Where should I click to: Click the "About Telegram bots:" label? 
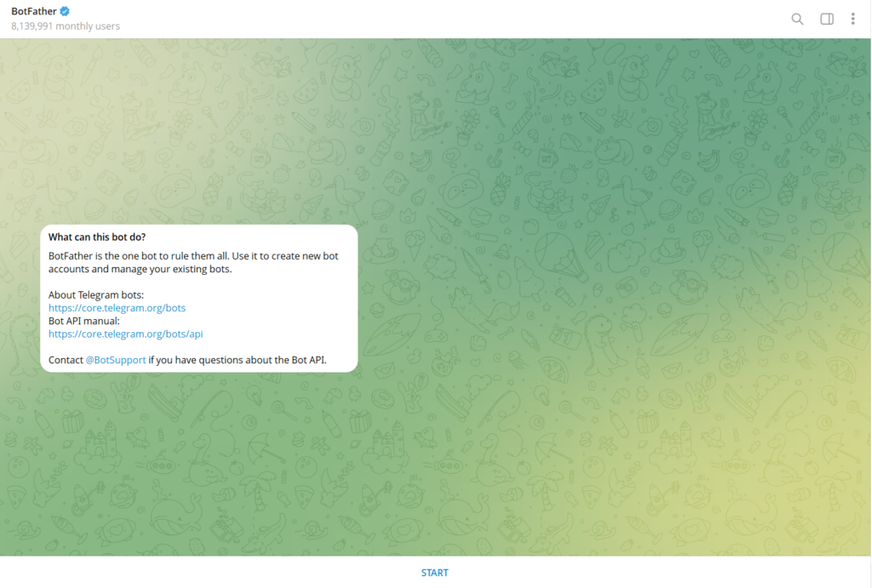96,294
